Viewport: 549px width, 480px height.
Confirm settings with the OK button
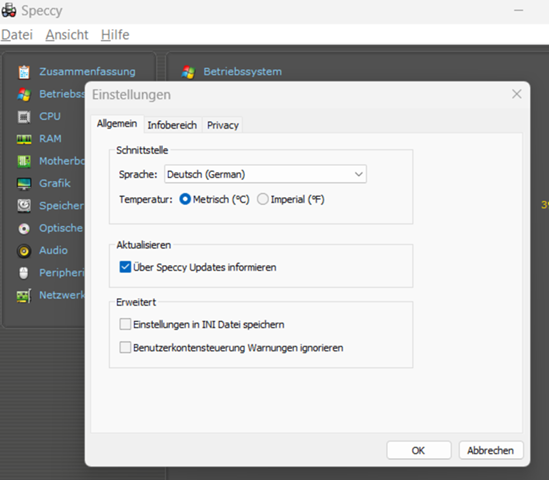pyautogui.click(x=419, y=450)
